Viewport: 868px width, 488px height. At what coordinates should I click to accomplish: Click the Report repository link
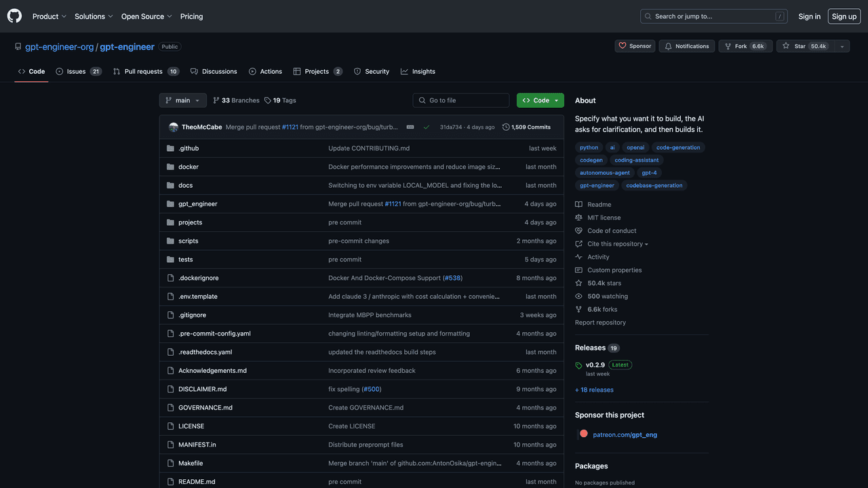coord(600,323)
